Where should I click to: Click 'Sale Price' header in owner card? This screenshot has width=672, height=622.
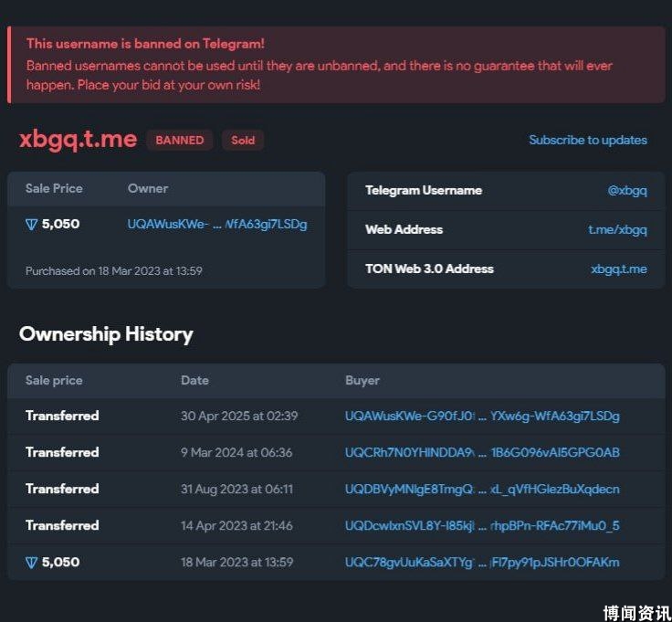pos(54,189)
